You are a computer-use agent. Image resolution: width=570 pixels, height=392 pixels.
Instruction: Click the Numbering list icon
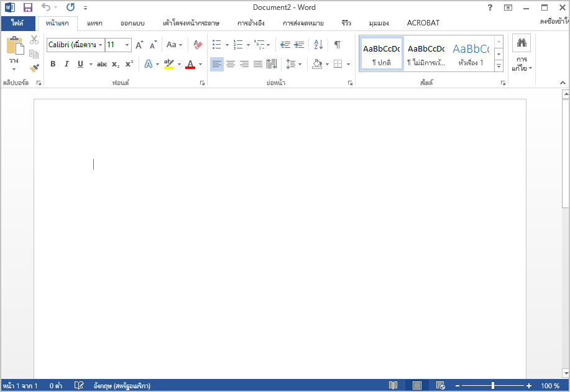[238, 45]
